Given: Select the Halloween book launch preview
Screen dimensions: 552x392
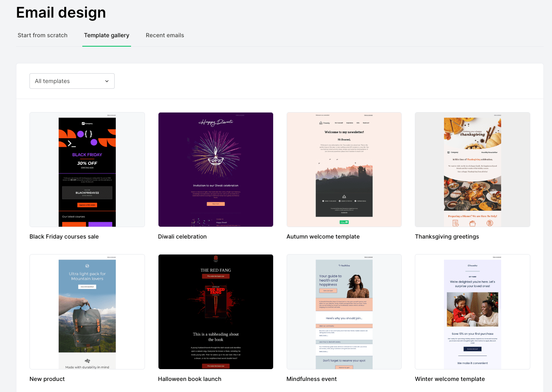Looking at the screenshot, I should [x=216, y=312].
